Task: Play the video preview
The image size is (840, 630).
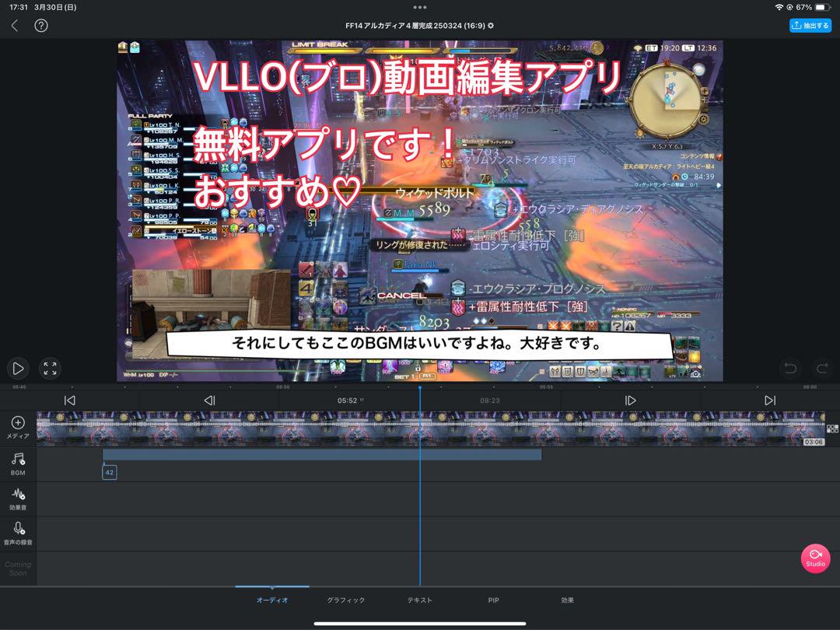Action: pos(18,369)
